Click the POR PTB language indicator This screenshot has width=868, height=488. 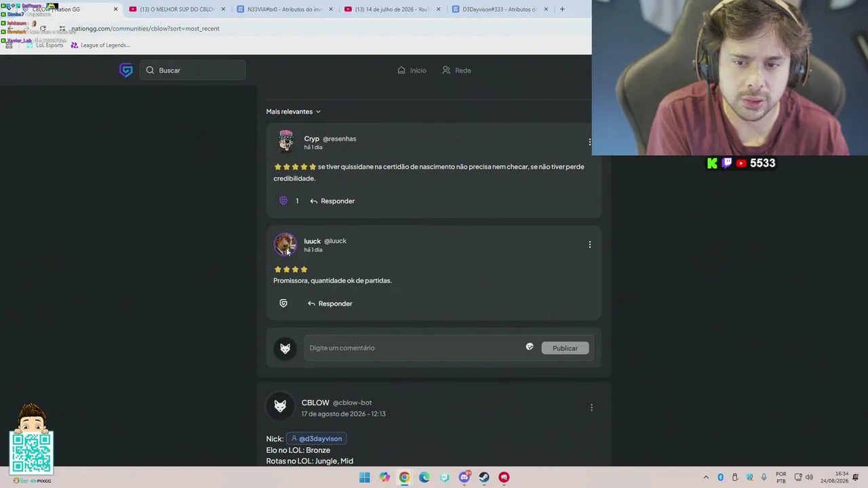click(781, 477)
